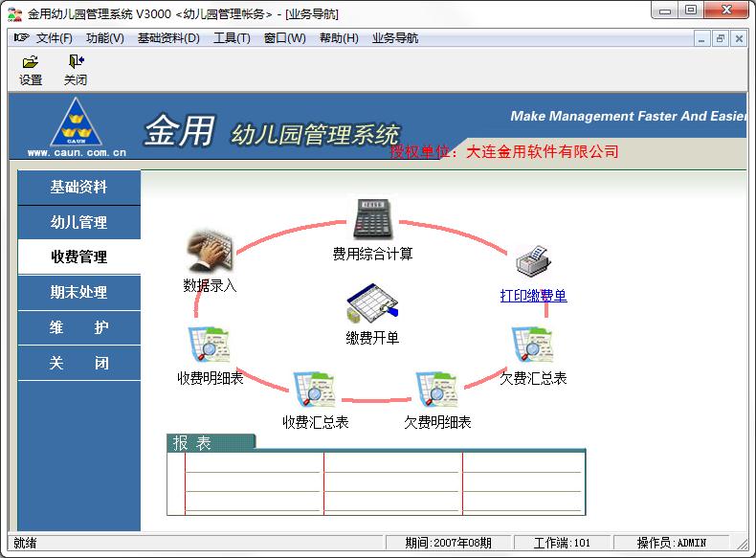The image size is (756, 558).
Task: Click the 打印缴费单 printer icon
Action: click(x=533, y=262)
